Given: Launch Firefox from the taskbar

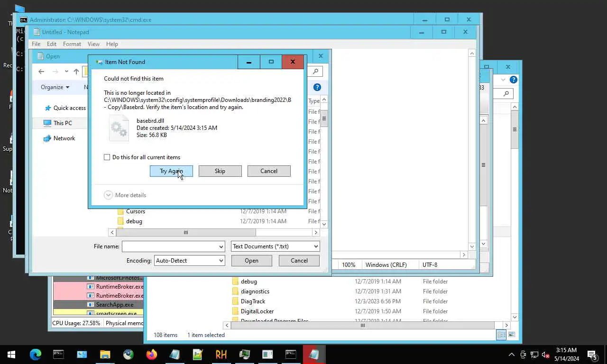Looking at the screenshot, I should pos(151,354).
